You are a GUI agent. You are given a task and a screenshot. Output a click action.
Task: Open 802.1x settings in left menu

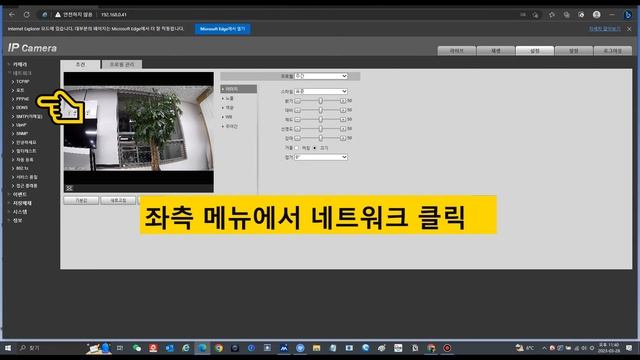coord(22,168)
